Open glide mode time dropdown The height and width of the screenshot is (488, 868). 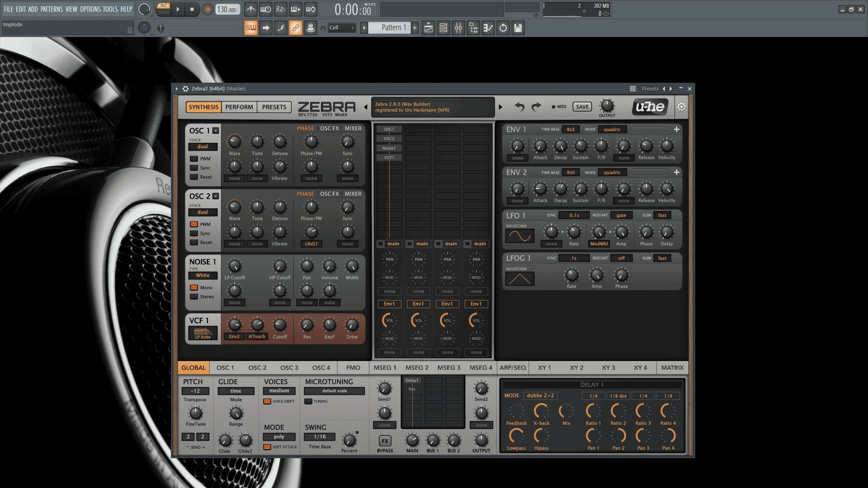pyautogui.click(x=236, y=391)
